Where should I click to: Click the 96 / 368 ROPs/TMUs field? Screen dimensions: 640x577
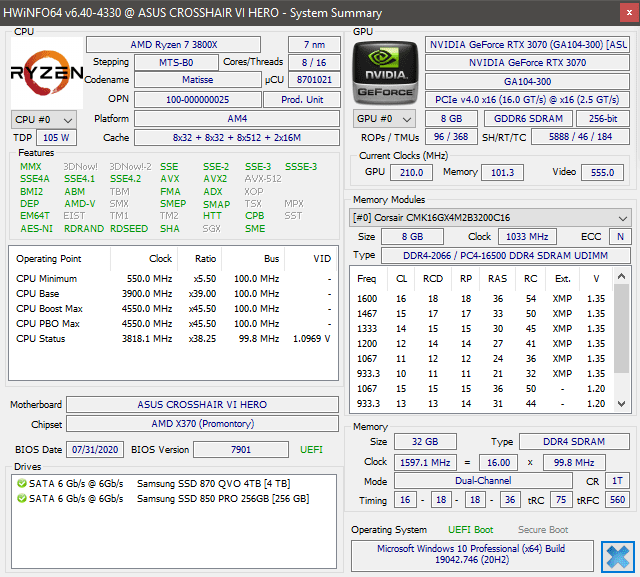451,137
